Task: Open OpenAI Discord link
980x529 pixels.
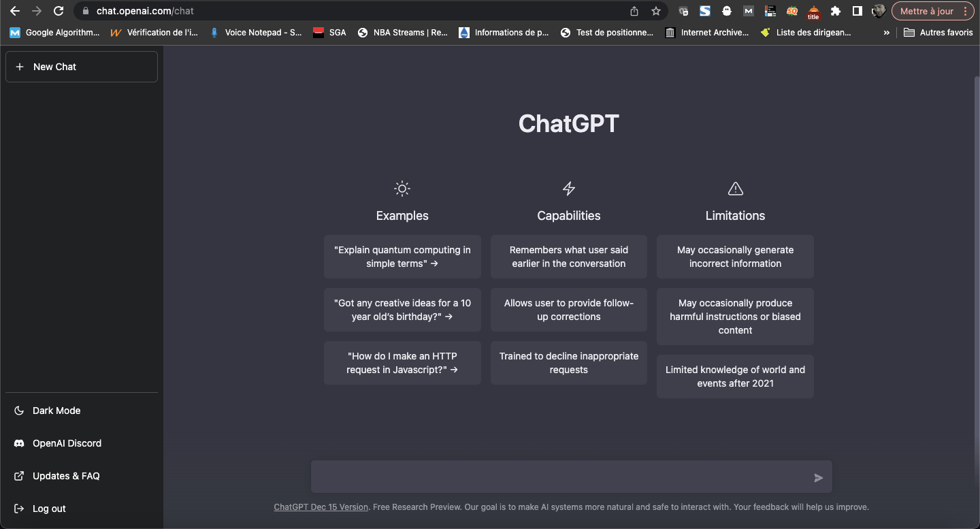Action: click(82, 443)
